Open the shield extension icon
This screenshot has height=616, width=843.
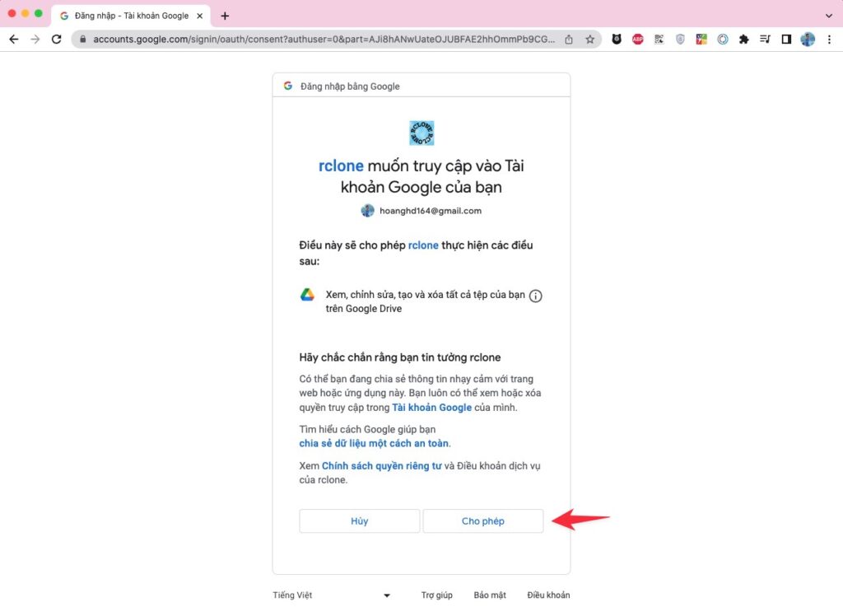coord(680,40)
